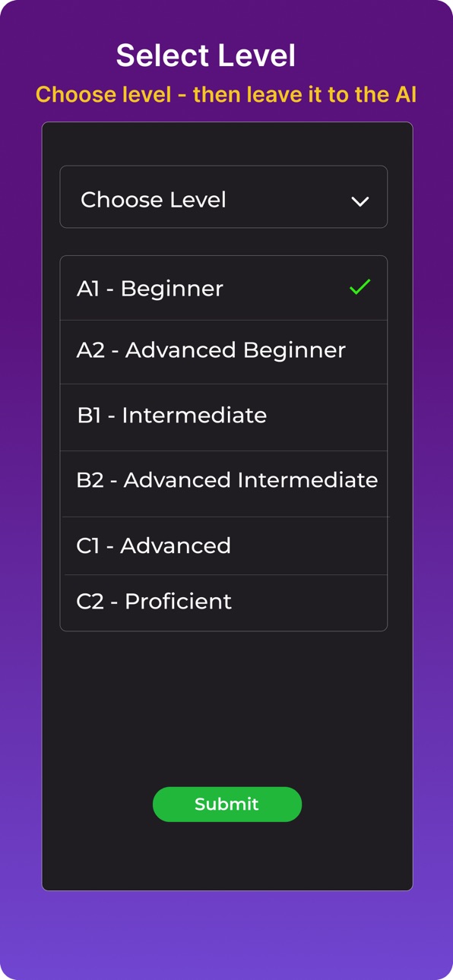This screenshot has height=980, width=453.
Task: Click the word Intermediate in B1 row
Action: (x=194, y=416)
